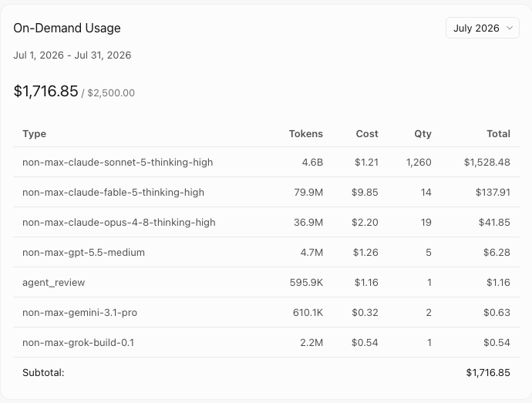Click the Type column header

(34, 133)
